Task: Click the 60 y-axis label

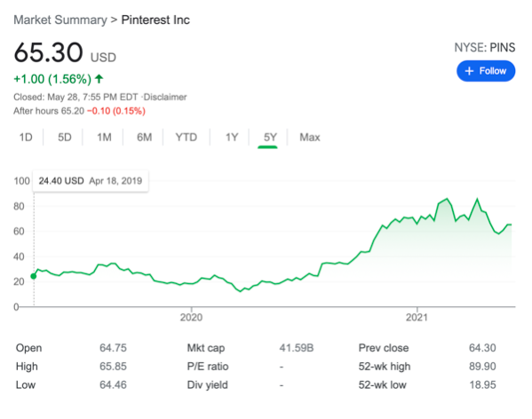Action: (19, 231)
